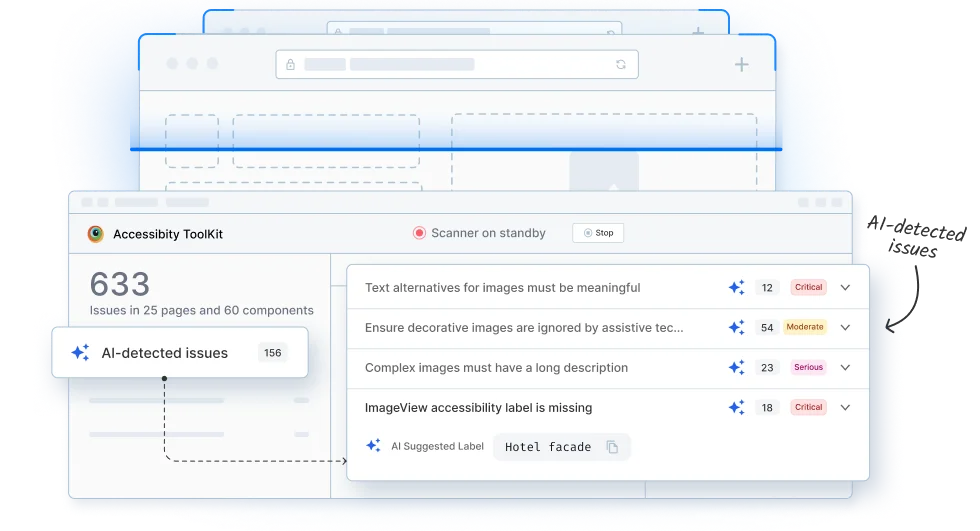Click AI sparkle icon on Text alternatives row
The width and height of the screenshot is (980, 531).
(x=736, y=288)
